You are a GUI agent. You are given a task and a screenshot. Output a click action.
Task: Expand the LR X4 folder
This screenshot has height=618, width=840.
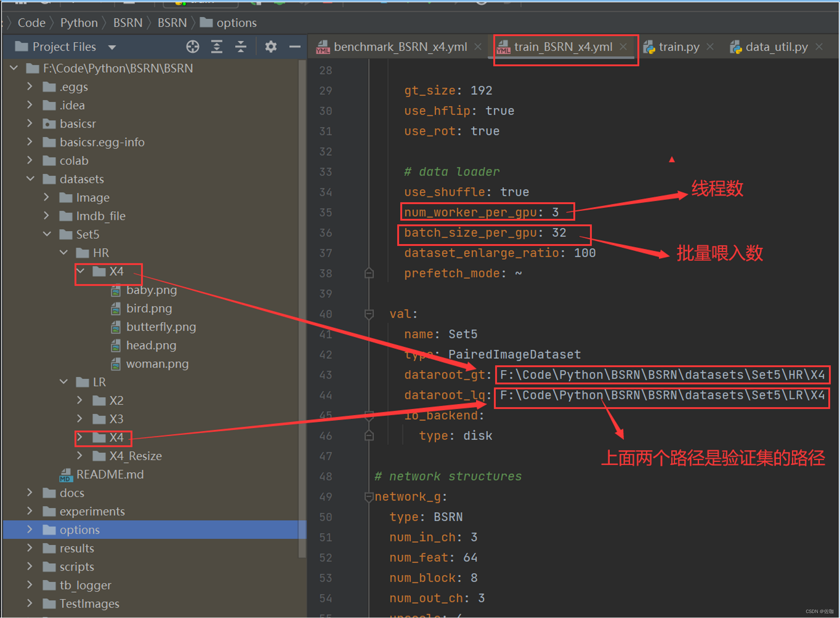[x=80, y=437]
